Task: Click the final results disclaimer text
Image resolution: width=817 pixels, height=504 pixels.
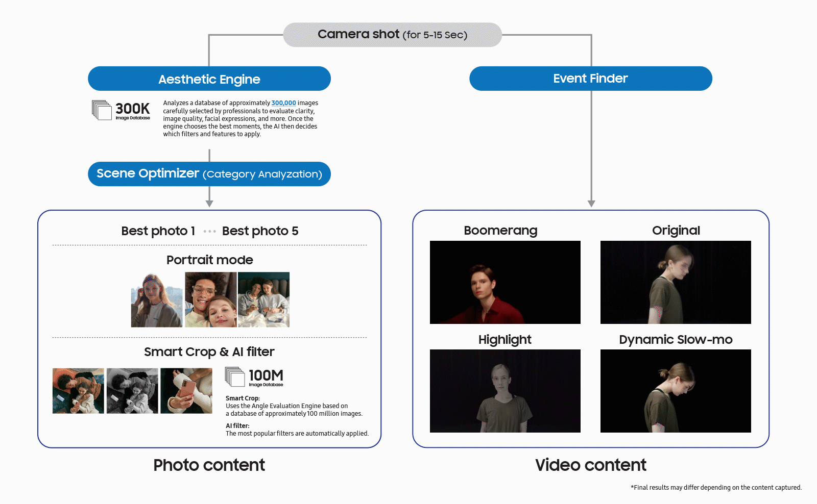Action: tap(716, 487)
